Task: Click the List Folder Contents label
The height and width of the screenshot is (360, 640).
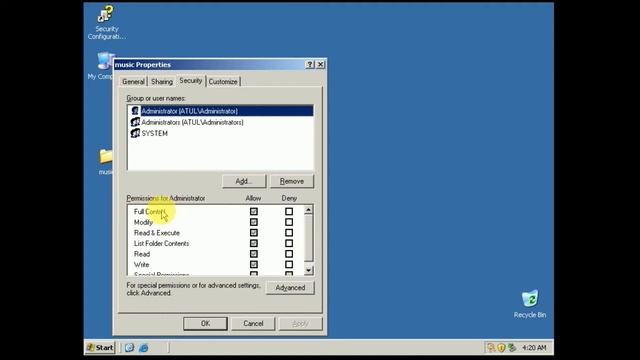Action: click(162, 243)
